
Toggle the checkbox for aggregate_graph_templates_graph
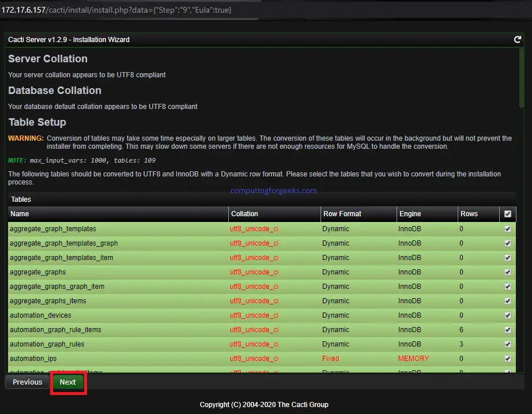pos(508,243)
